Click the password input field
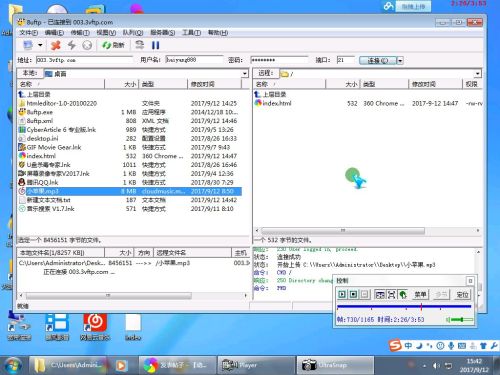 pyautogui.click(x=279, y=60)
